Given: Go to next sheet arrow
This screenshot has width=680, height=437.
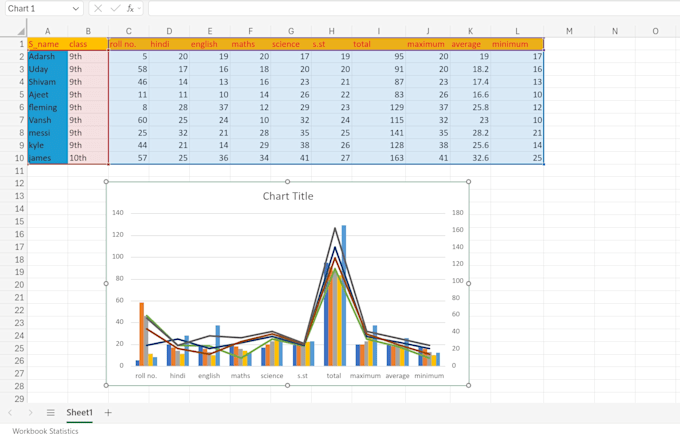Looking at the screenshot, I should [30, 413].
